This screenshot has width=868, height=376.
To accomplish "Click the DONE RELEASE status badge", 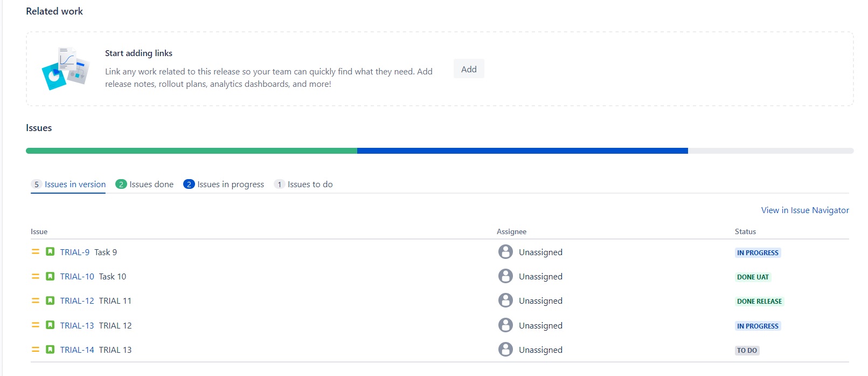I will click(x=759, y=302).
